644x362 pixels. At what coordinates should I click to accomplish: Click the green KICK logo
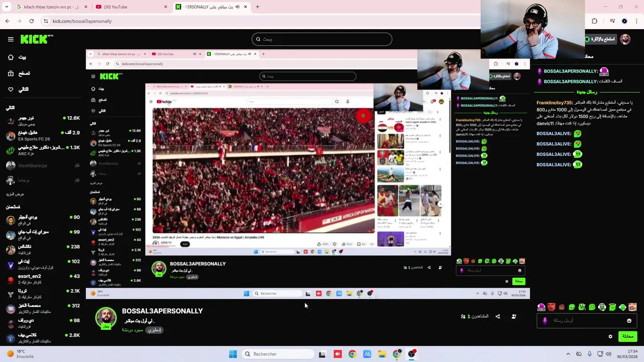pyautogui.click(x=36, y=39)
